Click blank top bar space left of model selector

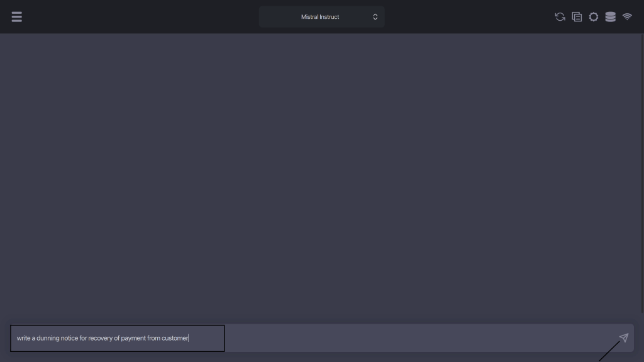click(x=138, y=17)
